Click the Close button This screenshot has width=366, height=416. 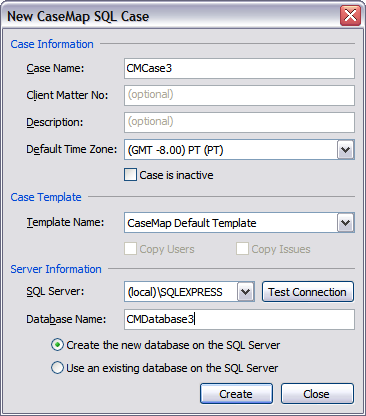coord(317,394)
